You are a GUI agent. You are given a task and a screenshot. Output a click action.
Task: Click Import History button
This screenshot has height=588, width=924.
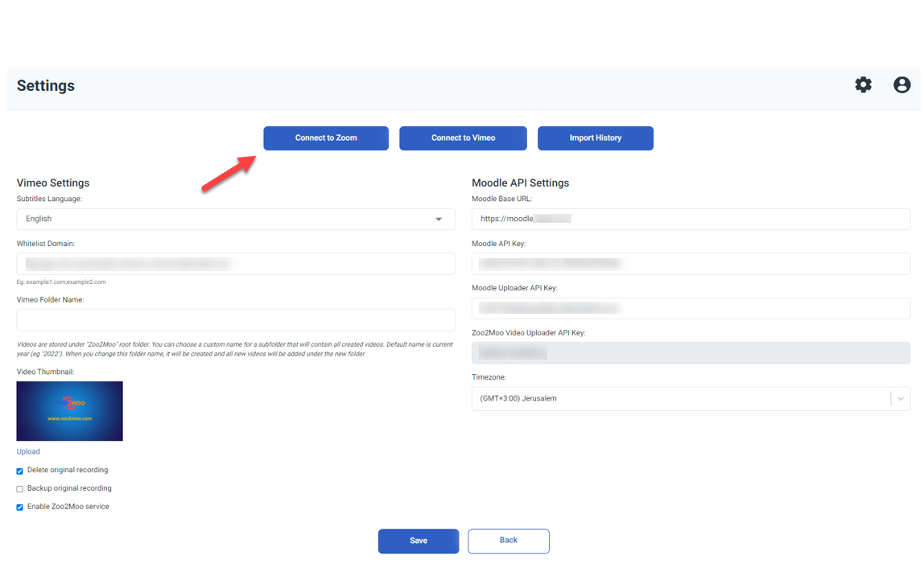coord(595,138)
